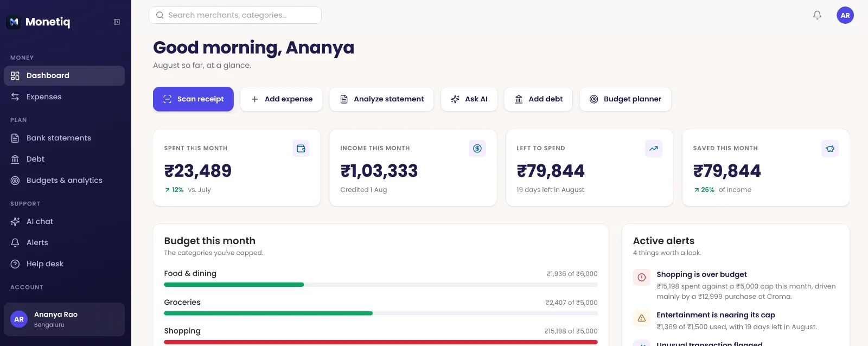
Task: Click the trend icon on Left to spend card
Action: (x=654, y=149)
